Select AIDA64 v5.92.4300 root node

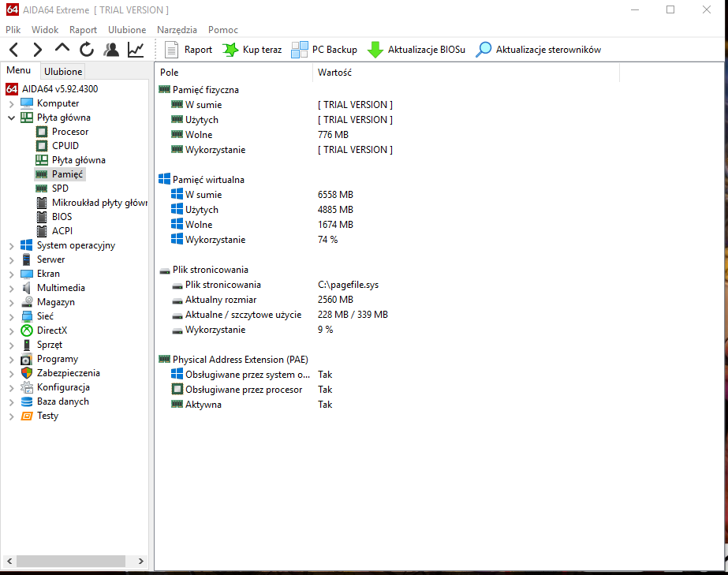(60, 88)
